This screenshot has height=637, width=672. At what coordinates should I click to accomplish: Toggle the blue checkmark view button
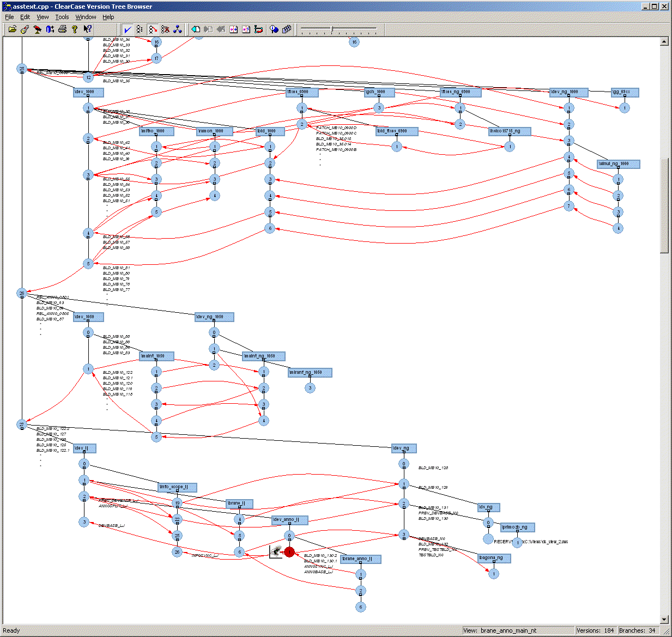128,29
